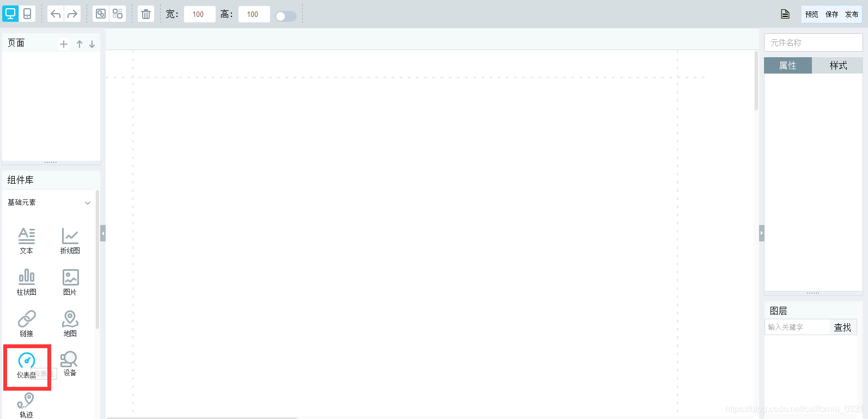Select the 图片 image component

coord(70,282)
